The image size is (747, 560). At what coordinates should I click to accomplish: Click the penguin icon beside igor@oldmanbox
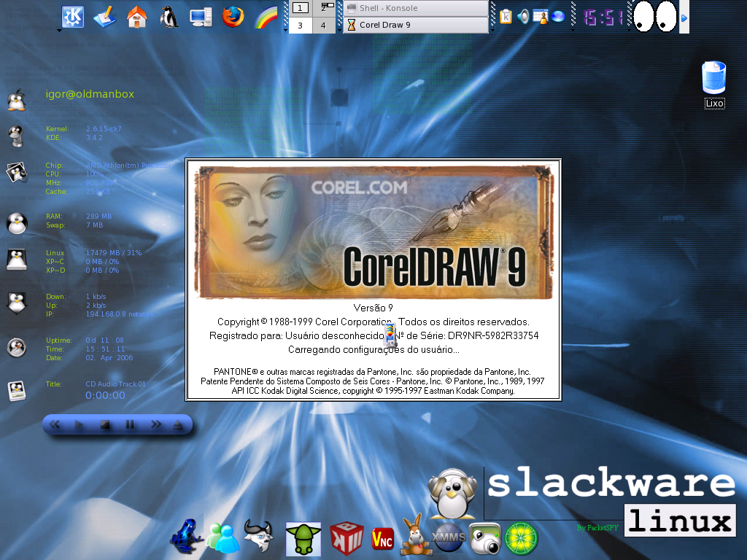pyautogui.click(x=17, y=100)
